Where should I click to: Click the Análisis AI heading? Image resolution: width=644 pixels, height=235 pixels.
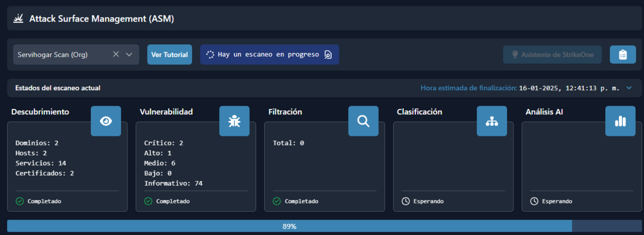pos(544,112)
